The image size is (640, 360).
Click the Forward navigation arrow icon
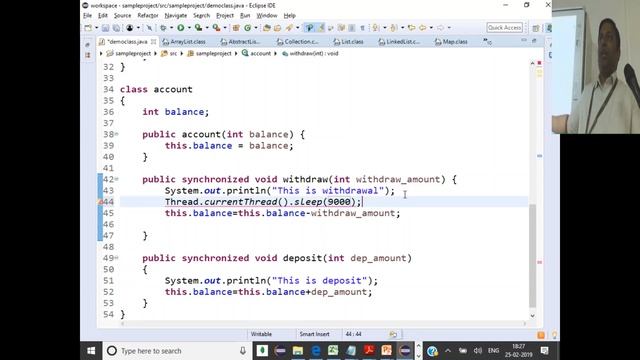(x=440, y=28)
